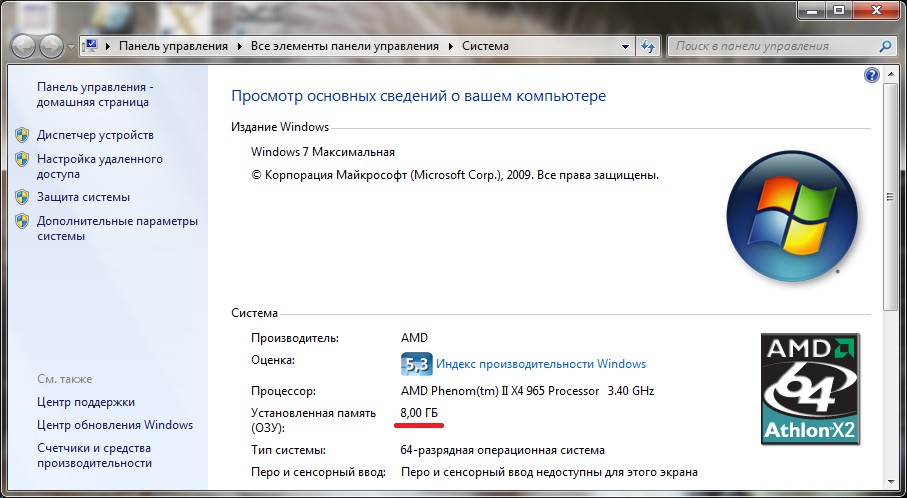Image resolution: width=907 pixels, height=498 pixels.
Task: Click vertical scrollbar up arrow
Action: 890,74
